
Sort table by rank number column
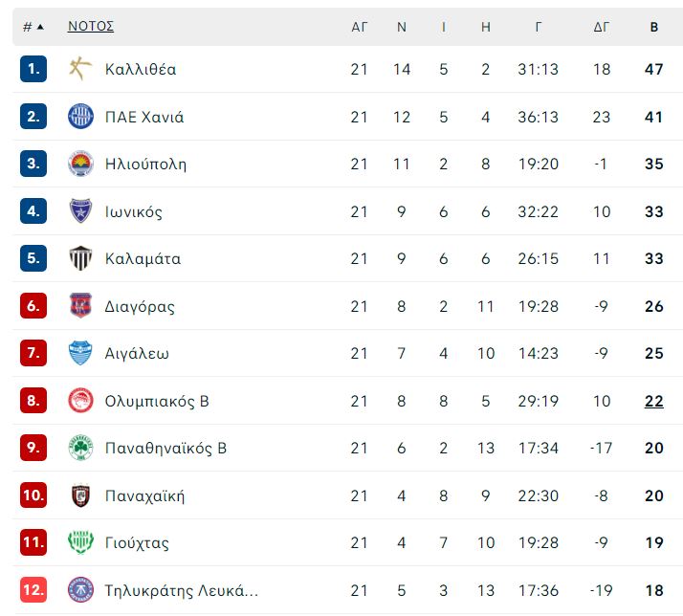coord(33,27)
